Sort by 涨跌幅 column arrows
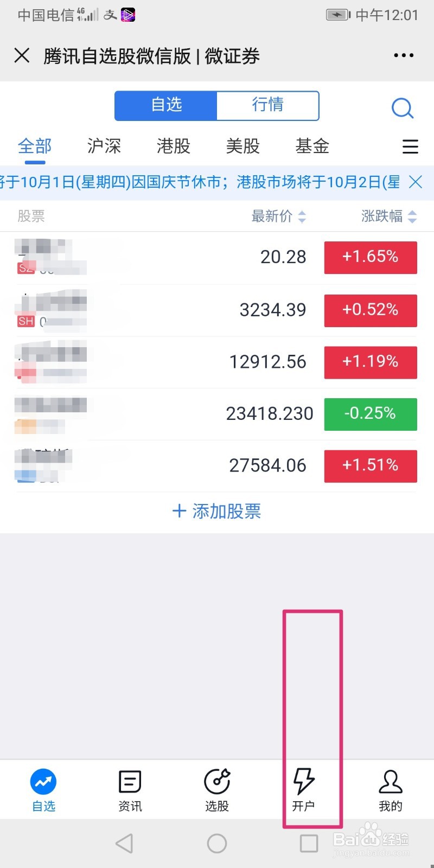The image size is (434, 868). click(412, 217)
